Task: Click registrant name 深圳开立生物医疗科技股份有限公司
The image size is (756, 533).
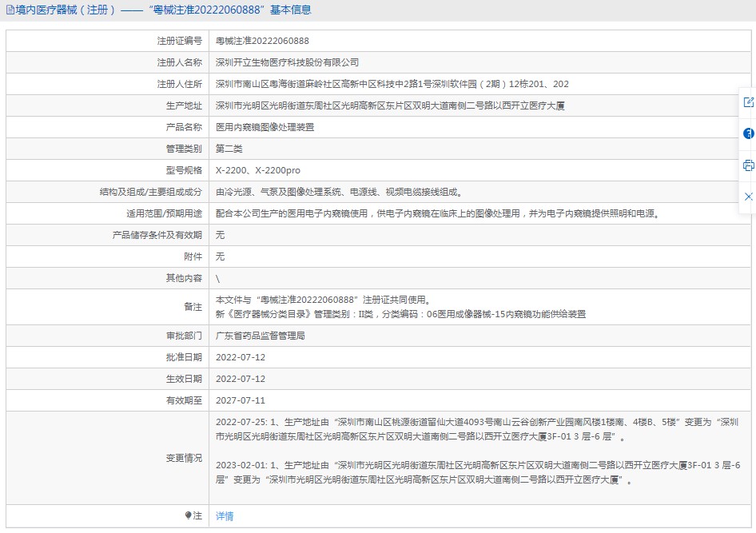Action: click(287, 62)
